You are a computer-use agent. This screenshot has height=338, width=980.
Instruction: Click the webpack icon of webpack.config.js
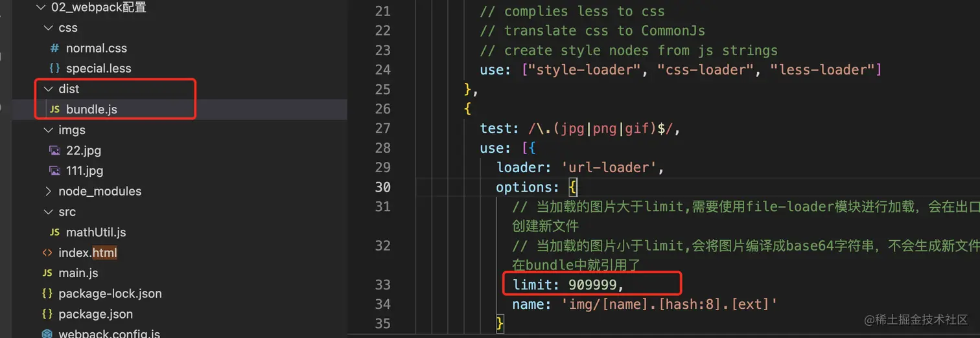pos(47,334)
